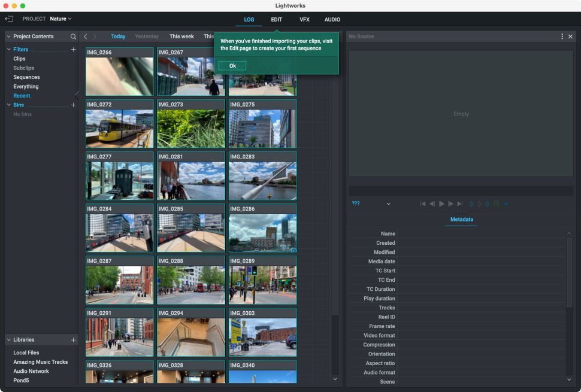This screenshot has width=581, height=392.
Task: Select the mark-in point icon
Action: click(x=471, y=203)
